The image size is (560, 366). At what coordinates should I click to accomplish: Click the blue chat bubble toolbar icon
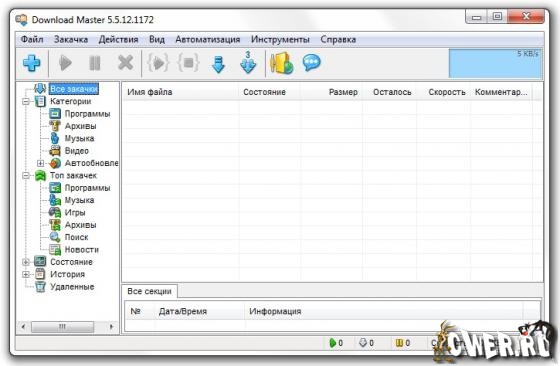tap(311, 63)
